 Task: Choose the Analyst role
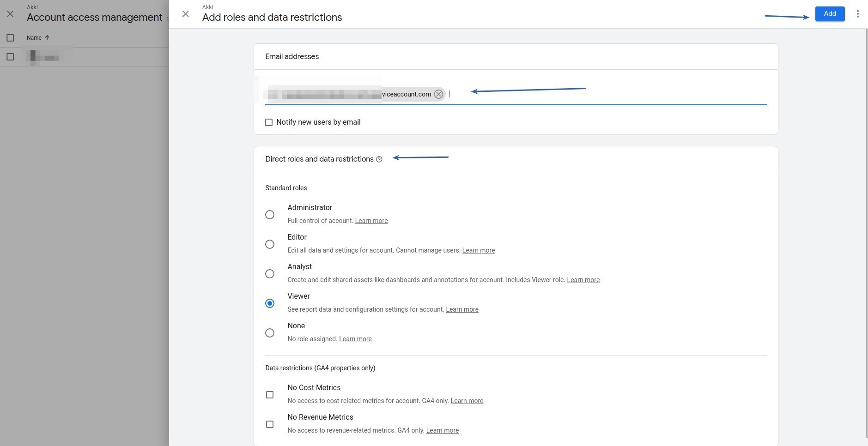tap(270, 274)
